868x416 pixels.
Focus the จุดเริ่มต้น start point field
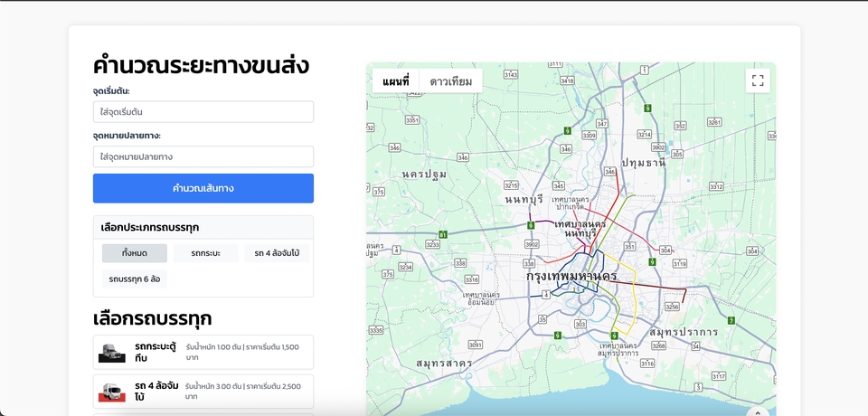[x=203, y=112]
